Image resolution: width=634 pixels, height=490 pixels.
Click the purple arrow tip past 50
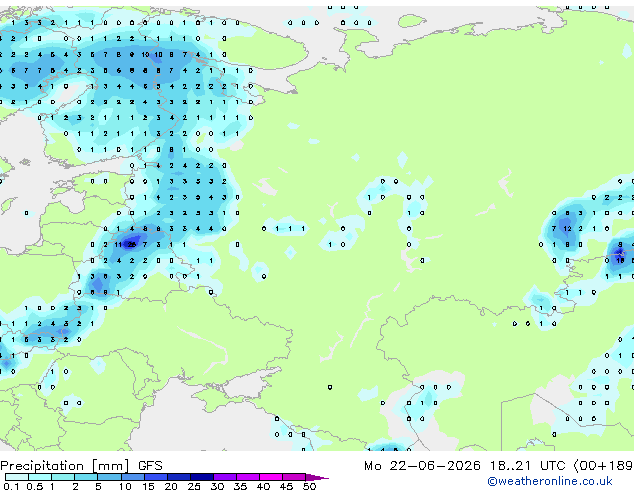click(x=317, y=478)
